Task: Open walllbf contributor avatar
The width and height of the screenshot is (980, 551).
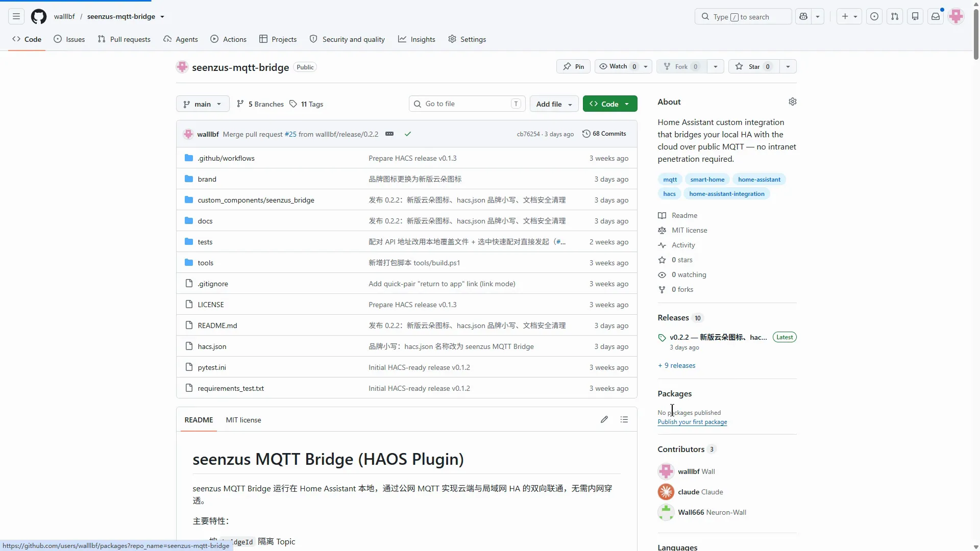Action: tap(666, 471)
